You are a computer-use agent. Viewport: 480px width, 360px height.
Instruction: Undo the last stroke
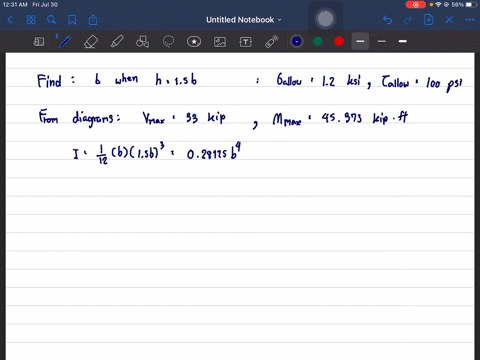pyautogui.click(x=387, y=20)
